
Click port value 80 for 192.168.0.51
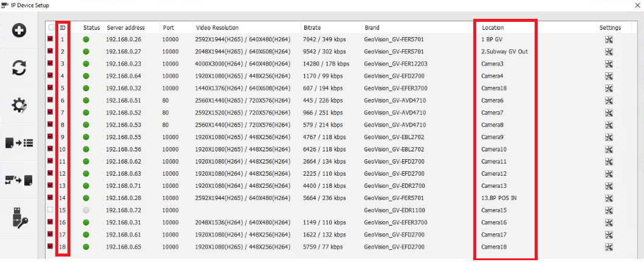[166, 101]
